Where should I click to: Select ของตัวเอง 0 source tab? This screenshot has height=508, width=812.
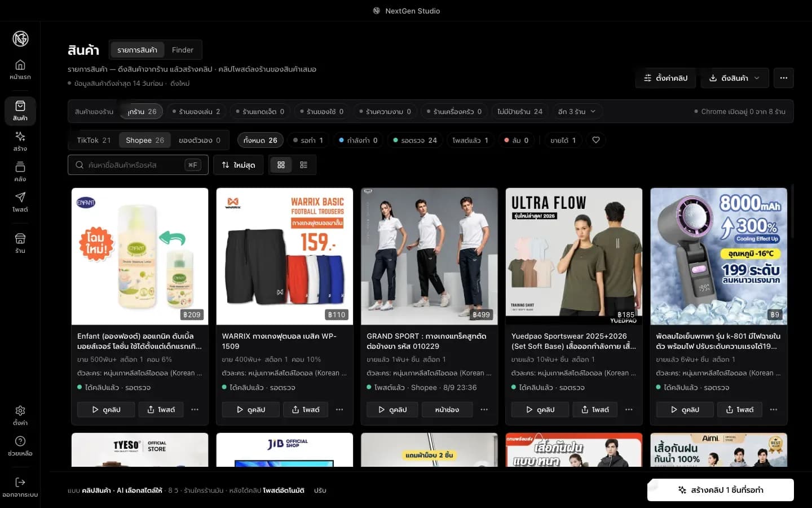pyautogui.click(x=200, y=140)
